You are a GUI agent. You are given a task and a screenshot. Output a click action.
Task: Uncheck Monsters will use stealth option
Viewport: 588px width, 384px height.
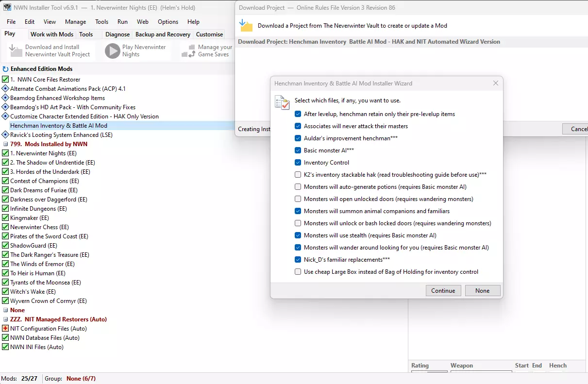point(298,235)
